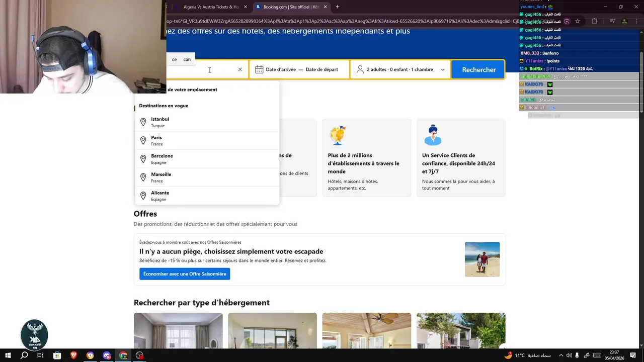Click Date d'arrivée field
Image resolution: width=644 pixels, height=362 pixels.
coord(281,69)
